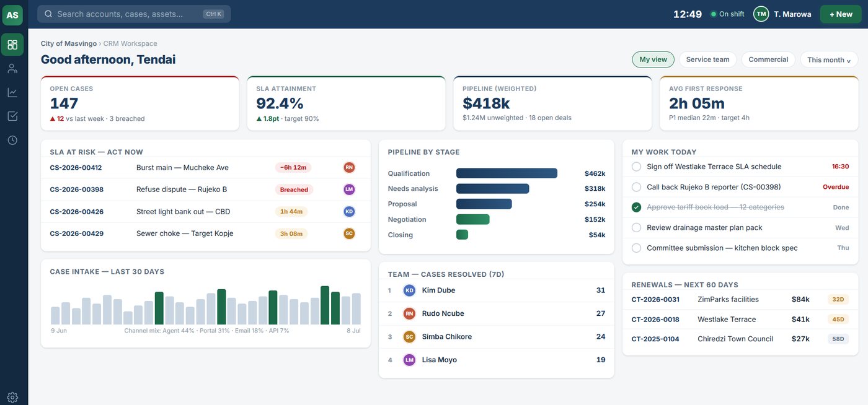The image size is (868, 405).
Task: Check off Sign off Westlake Terrace task
Action: [x=636, y=167]
